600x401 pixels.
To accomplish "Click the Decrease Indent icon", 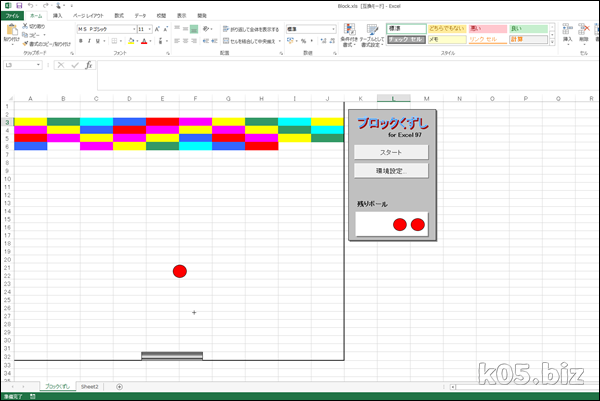I will (205, 41).
